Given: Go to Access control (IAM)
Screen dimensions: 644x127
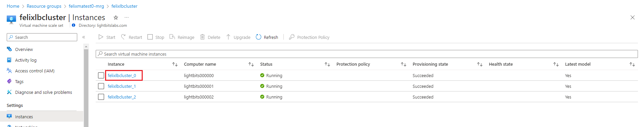Looking at the screenshot, I should click(x=35, y=71).
